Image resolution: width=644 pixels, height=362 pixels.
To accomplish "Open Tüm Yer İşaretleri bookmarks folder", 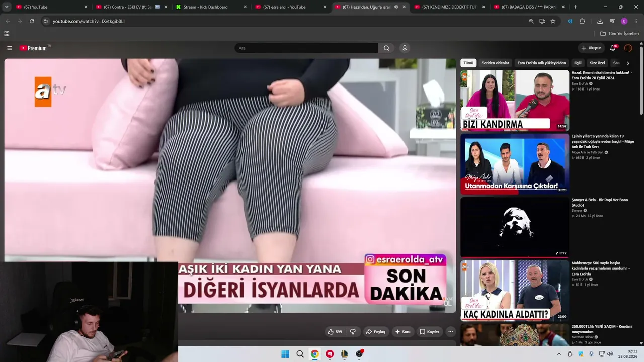I will [x=619, y=34].
